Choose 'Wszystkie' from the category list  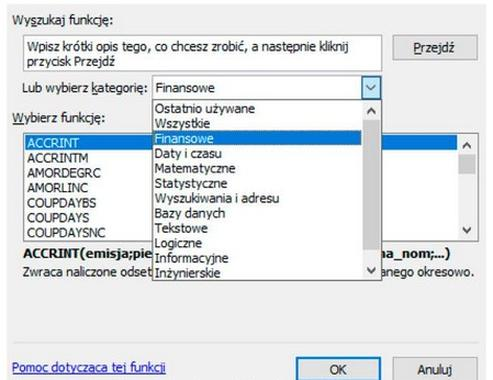coord(257,124)
